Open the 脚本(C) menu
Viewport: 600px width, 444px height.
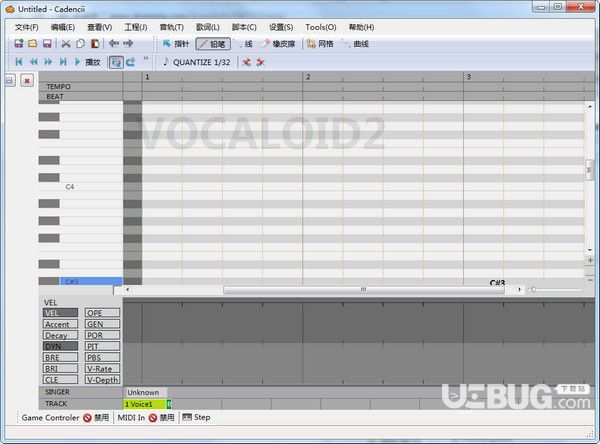coord(244,27)
